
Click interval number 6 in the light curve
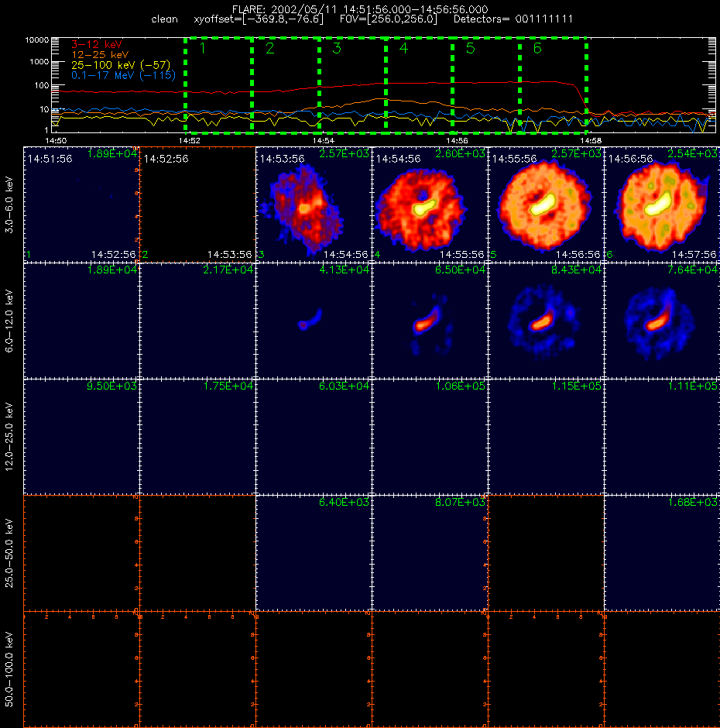coord(537,48)
